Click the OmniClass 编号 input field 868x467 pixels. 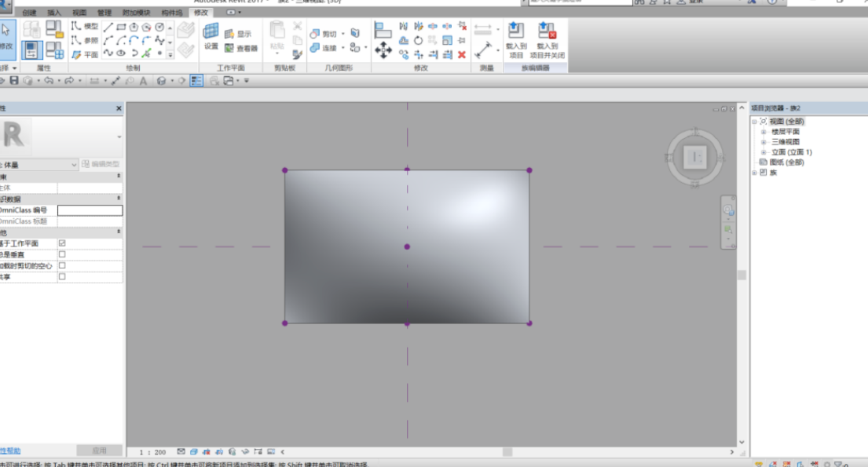tap(90, 210)
